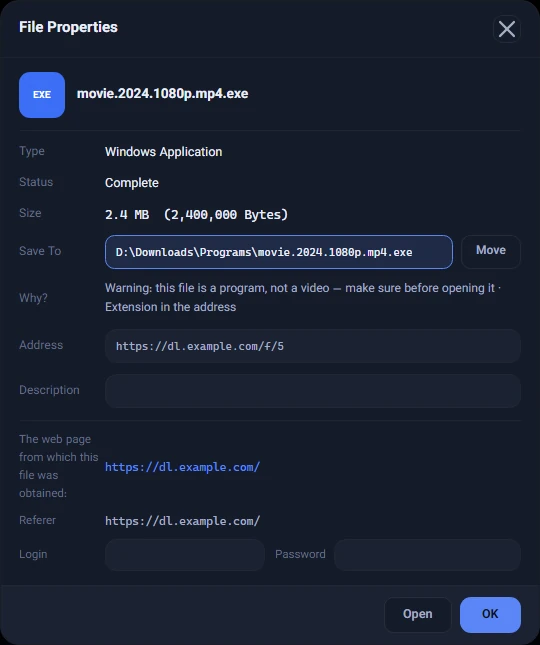Click the Referer value https://dl.example.com/
The width and height of the screenshot is (540, 645).
tap(182, 521)
